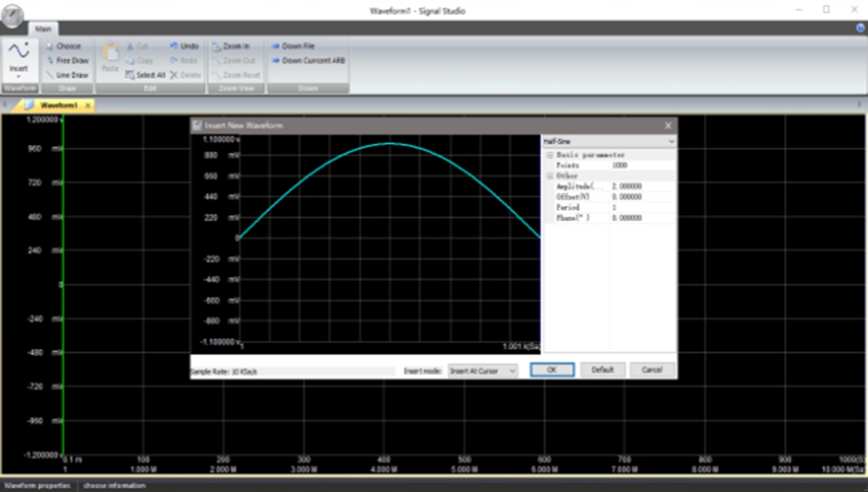Screen dimensions: 868x492
Task: Select the Waveform1 document tab
Action: [x=58, y=105]
